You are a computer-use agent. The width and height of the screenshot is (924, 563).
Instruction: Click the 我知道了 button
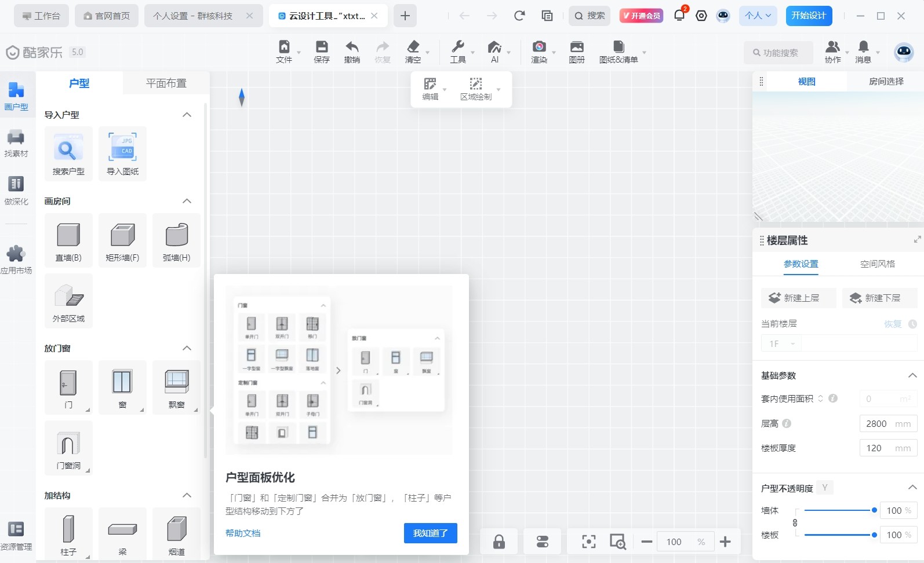point(430,533)
